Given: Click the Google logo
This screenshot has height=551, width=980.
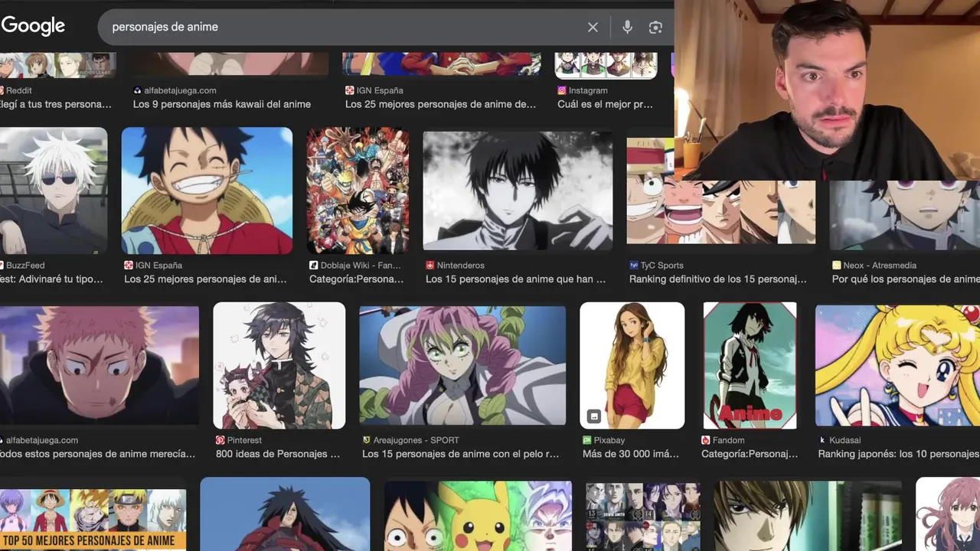Looking at the screenshot, I should [33, 26].
